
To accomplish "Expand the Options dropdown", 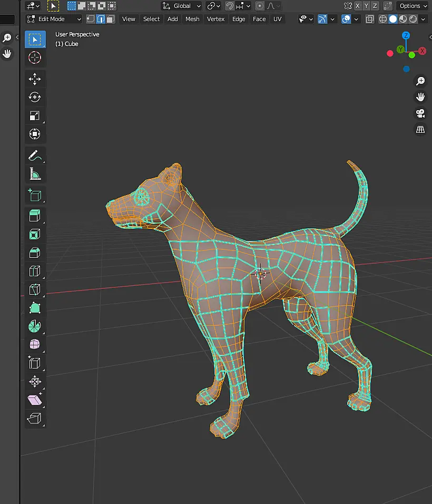I will tap(413, 6).
